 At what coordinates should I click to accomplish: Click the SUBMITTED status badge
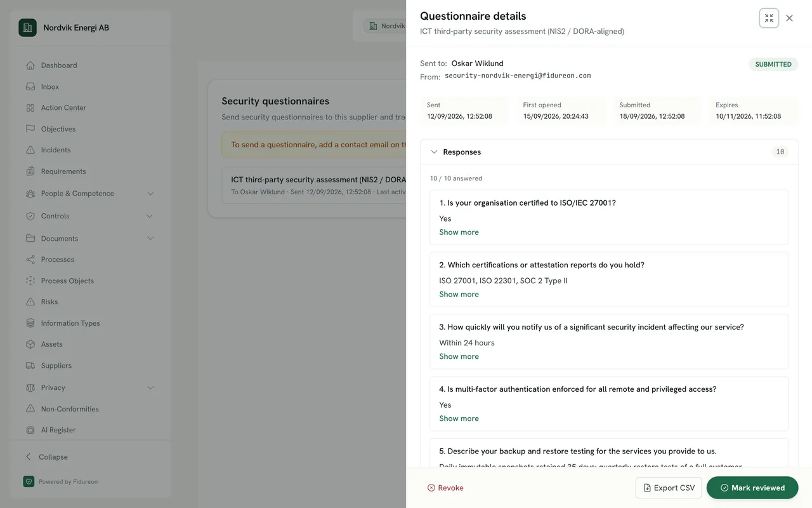[773, 64]
